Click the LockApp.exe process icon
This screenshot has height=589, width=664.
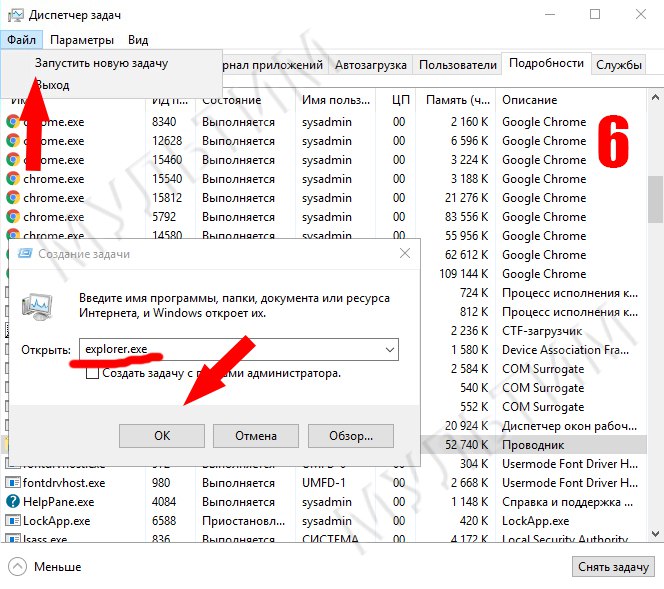[13, 521]
